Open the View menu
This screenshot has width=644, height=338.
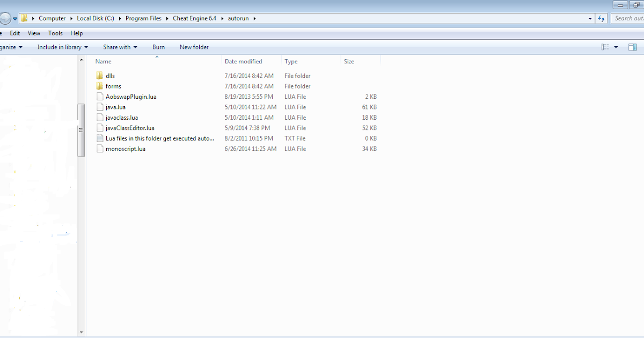34,33
